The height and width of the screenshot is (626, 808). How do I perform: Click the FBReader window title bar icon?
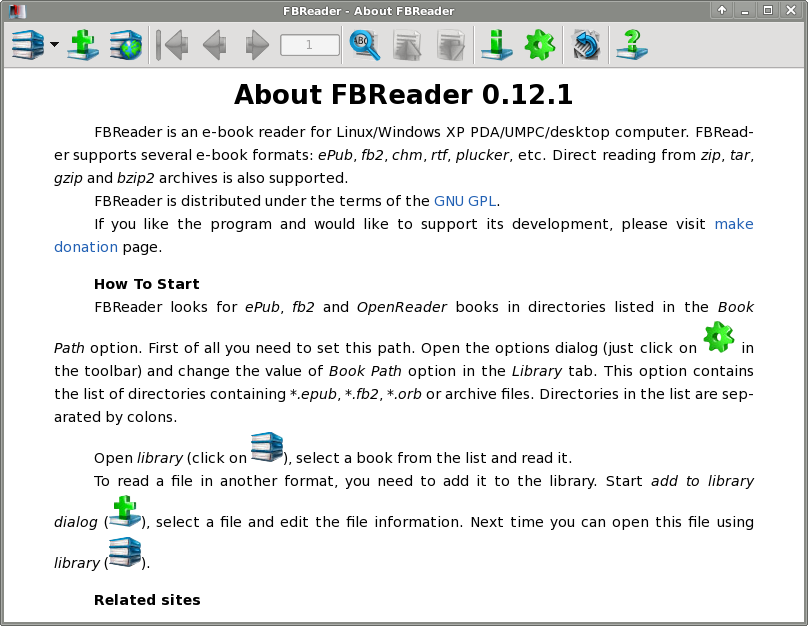point(17,10)
